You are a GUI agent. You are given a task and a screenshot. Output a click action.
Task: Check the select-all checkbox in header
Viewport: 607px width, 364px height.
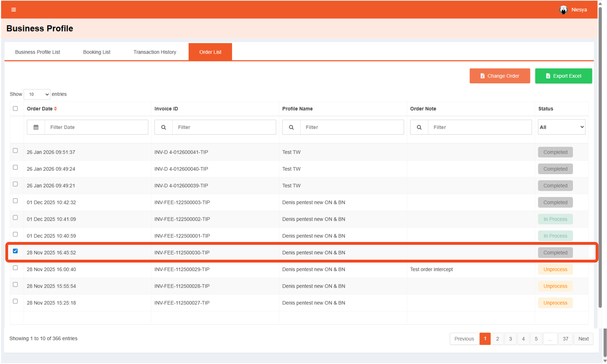15,109
